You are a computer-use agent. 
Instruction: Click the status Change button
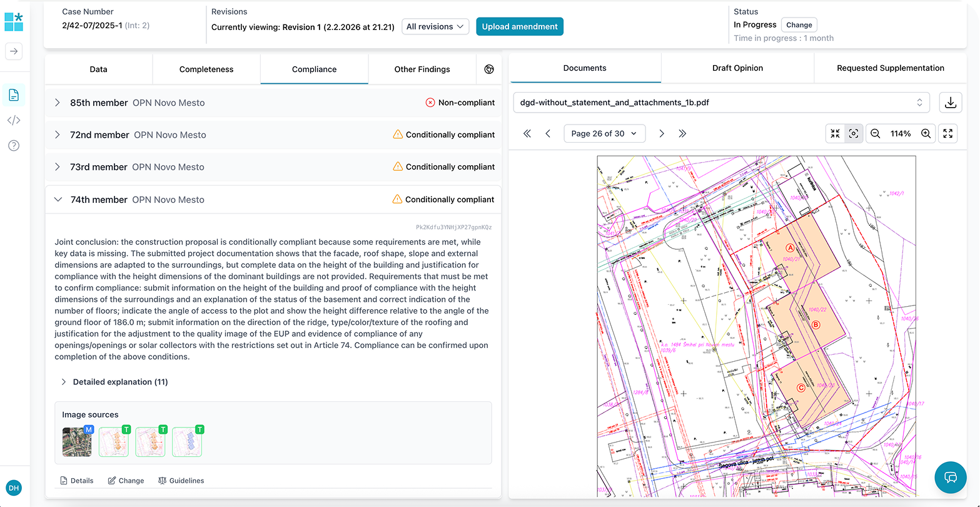[x=799, y=25]
